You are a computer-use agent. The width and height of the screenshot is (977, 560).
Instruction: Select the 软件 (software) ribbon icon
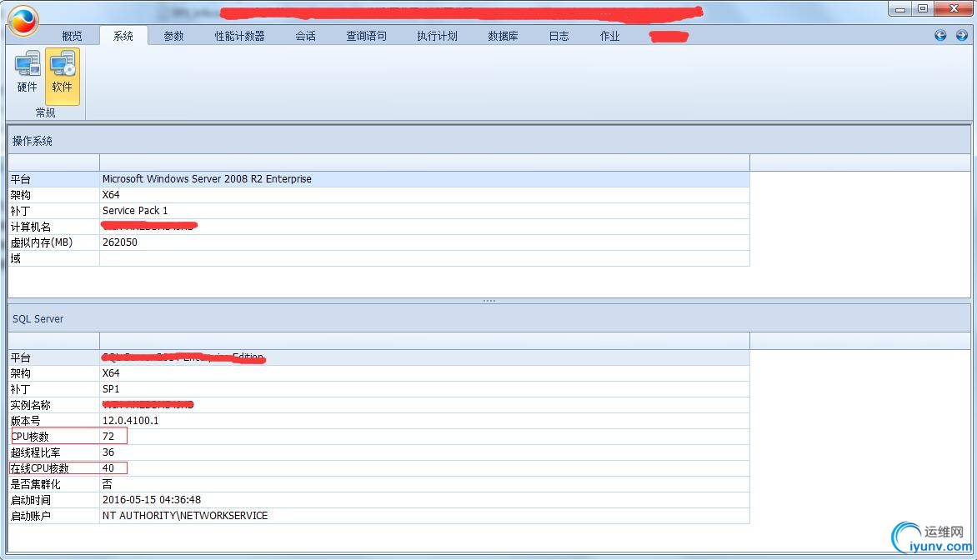(x=63, y=75)
